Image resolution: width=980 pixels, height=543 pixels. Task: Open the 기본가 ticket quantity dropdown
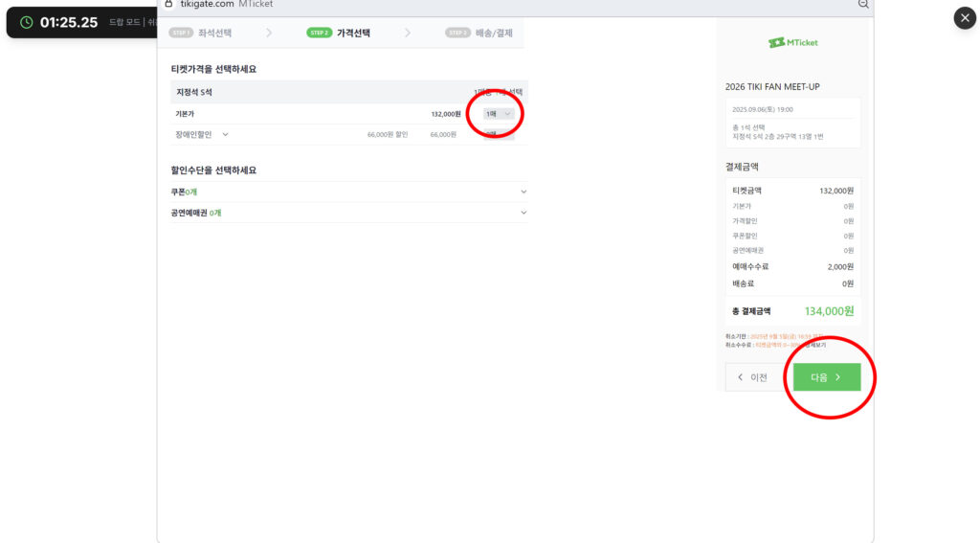pos(498,114)
